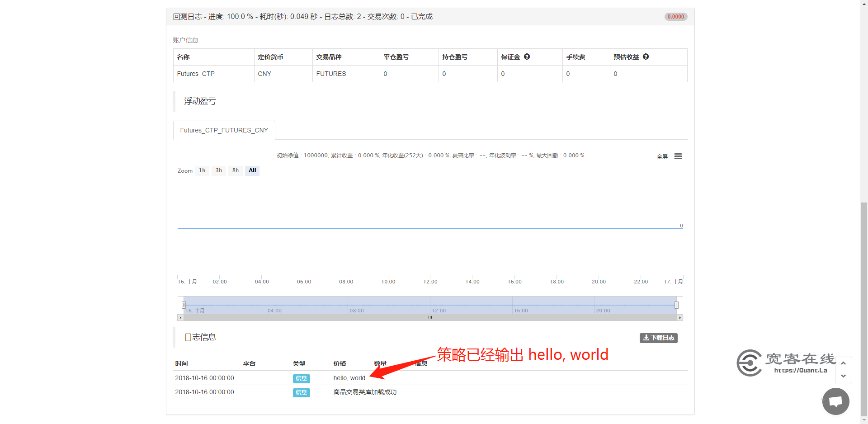Open the chart hamburger menu icon
The image size is (868, 424).
678,156
